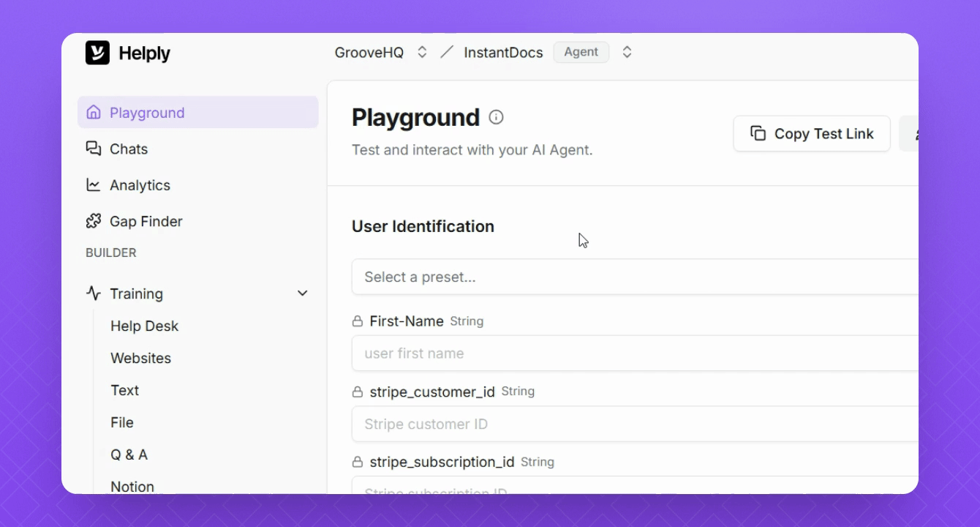Open File under Training

(x=122, y=422)
